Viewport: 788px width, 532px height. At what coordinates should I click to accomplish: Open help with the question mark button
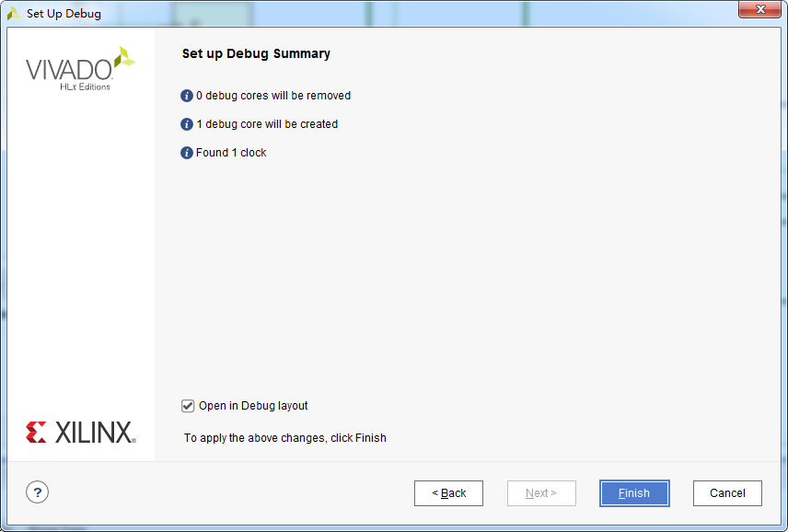point(38,492)
